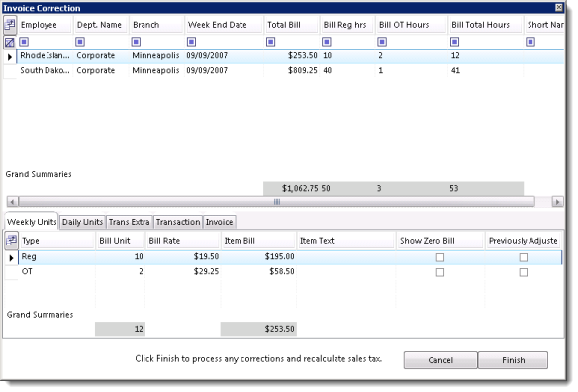Open the Transaction tab
Viewport: 578px width, 392px height.
[178, 222]
